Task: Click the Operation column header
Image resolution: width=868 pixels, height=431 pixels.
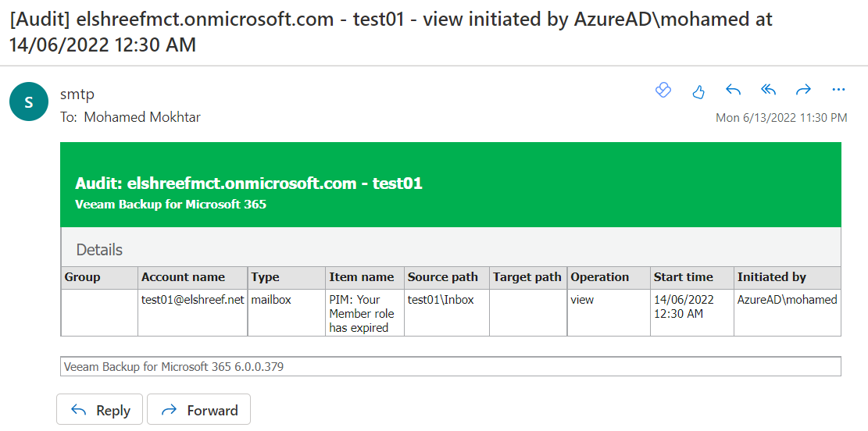Action: coord(600,277)
